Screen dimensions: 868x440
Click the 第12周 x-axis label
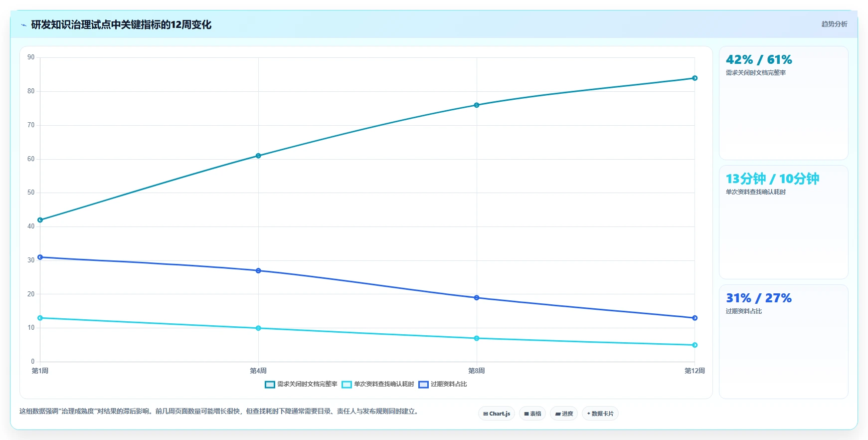(x=694, y=371)
